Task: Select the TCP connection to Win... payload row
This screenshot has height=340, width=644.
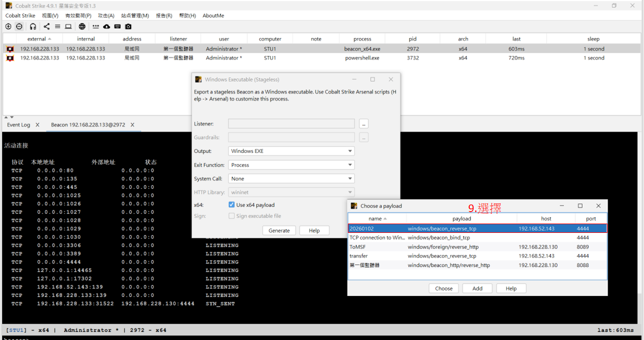Action: (477, 238)
